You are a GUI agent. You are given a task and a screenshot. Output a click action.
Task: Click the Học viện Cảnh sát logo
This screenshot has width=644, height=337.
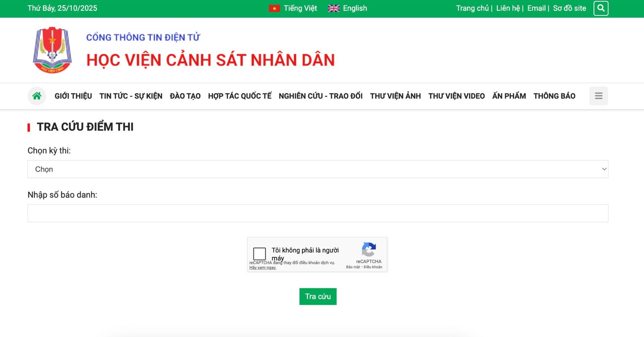[52, 50]
